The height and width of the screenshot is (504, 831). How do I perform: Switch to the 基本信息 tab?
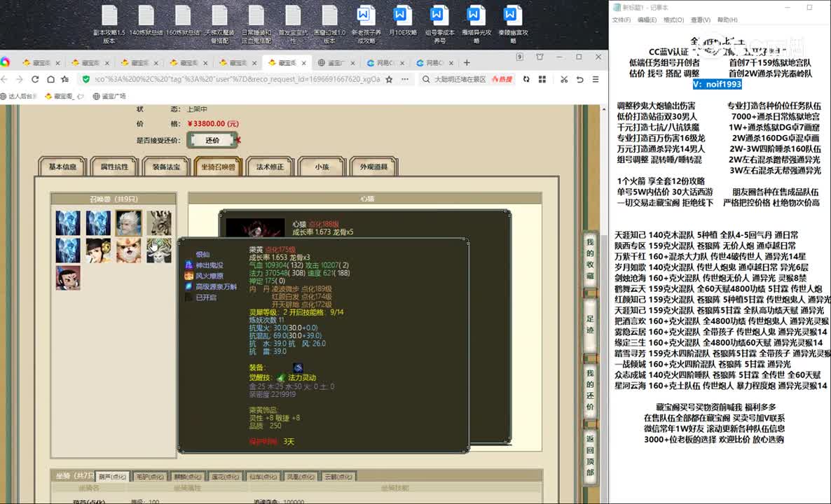pyautogui.click(x=62, y=167)
